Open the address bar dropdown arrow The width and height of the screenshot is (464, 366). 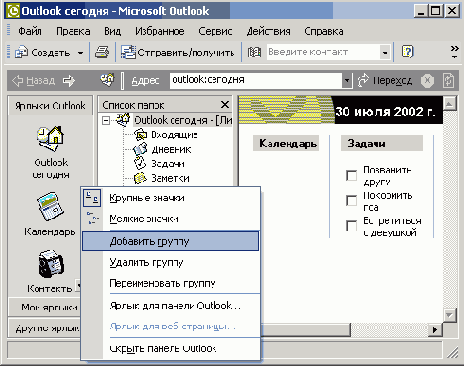point(347,80)
